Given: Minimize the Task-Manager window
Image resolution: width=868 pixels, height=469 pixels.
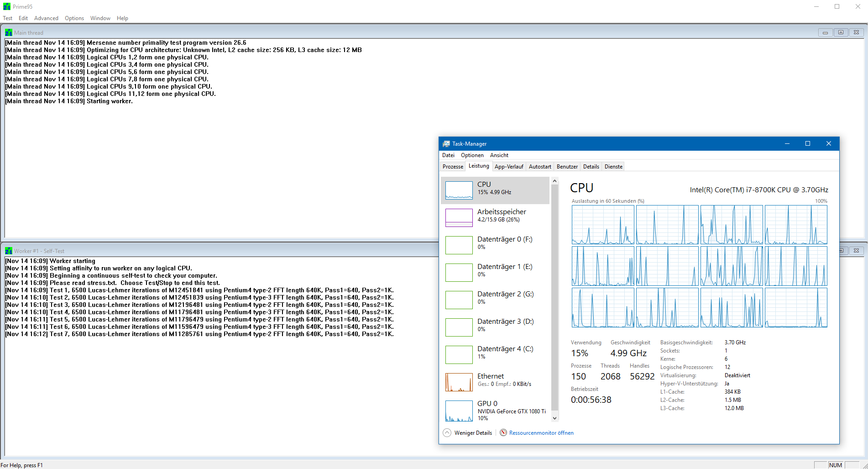Looking at the screenshot, I should tap(787, 143).
